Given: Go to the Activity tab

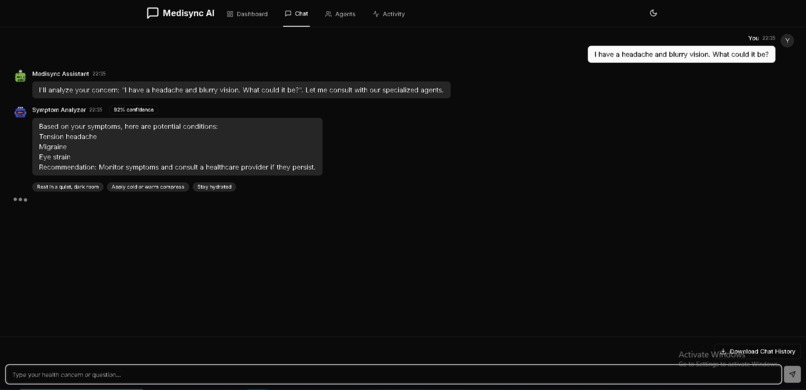Looking at the screenshot, I should coord(389,14).
